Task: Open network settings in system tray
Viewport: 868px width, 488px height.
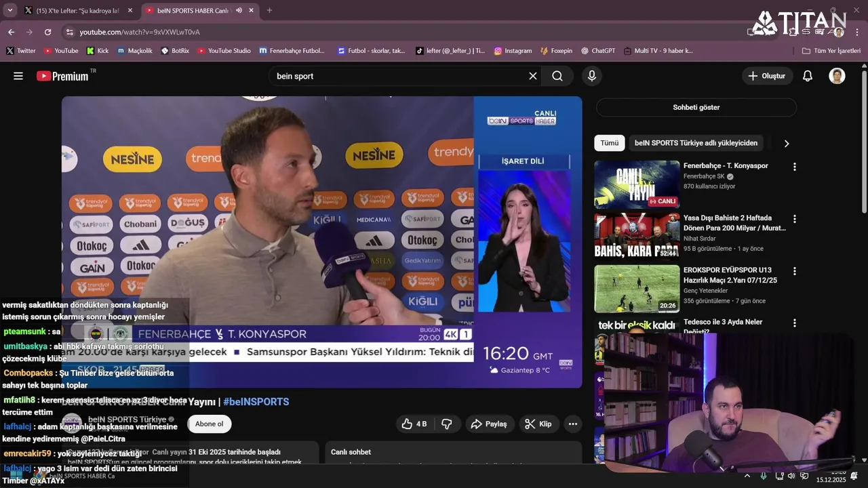Action: coord(779,476)
